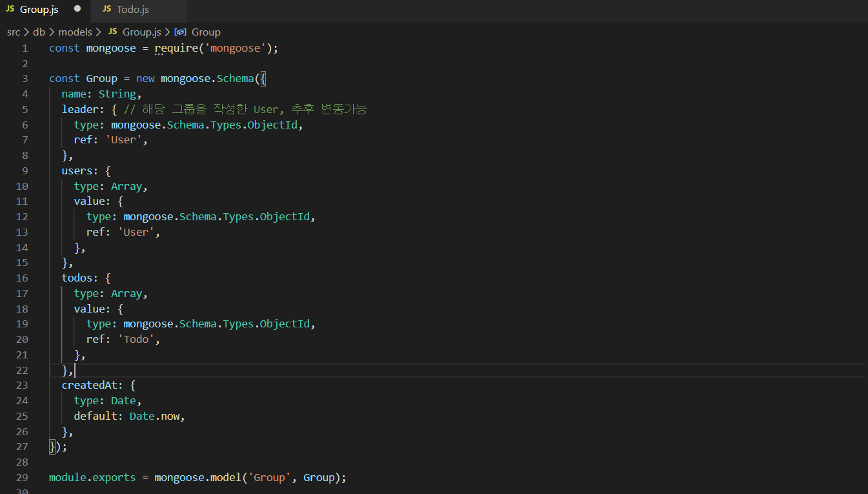The width and height of the screenshot is (868, 494).
Task: Click the 'name' property on line 4
Action: (x=74, y=94)
